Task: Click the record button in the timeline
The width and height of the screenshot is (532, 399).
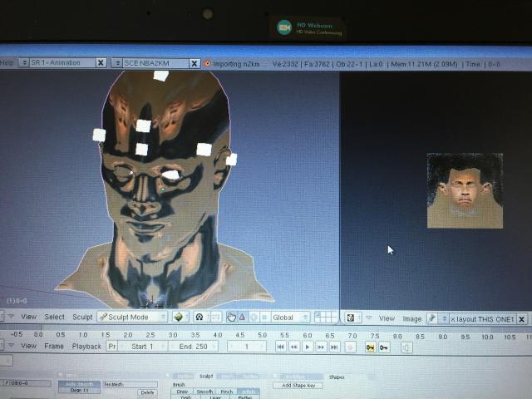Action: tap(350, 347)
